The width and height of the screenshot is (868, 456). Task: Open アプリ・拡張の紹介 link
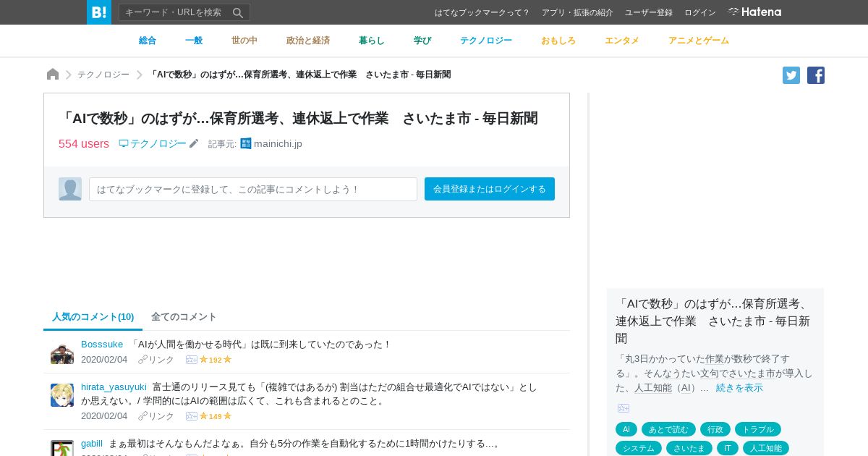coord(577,12)
